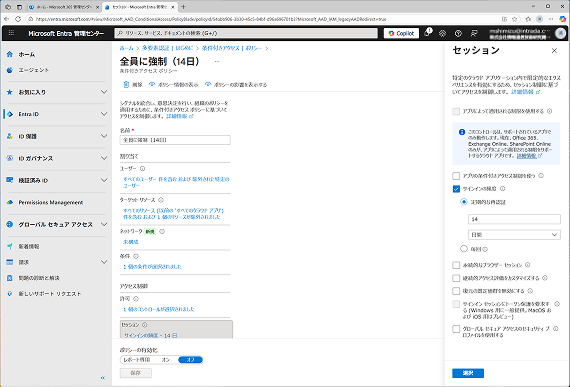Go to 多要素認証 | はじめに breadcrumb
The width and height of the screenshot is (570, 387).
(x=167, y=48)
